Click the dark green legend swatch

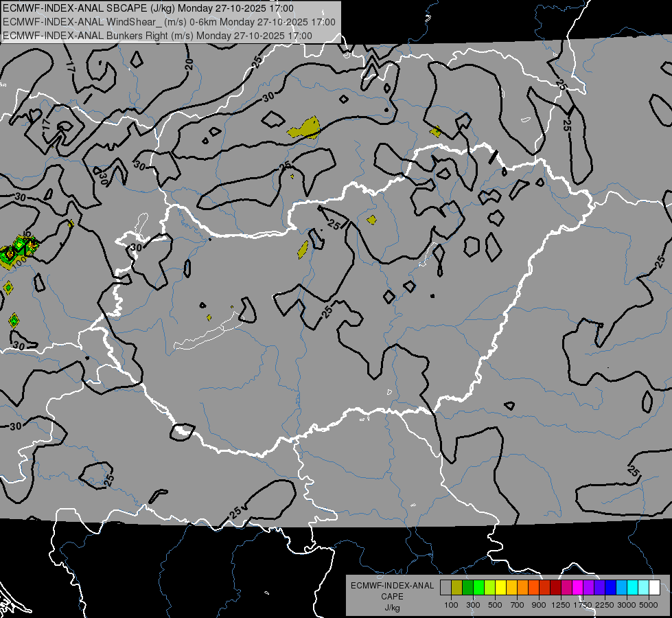click(x=468, y=588)
